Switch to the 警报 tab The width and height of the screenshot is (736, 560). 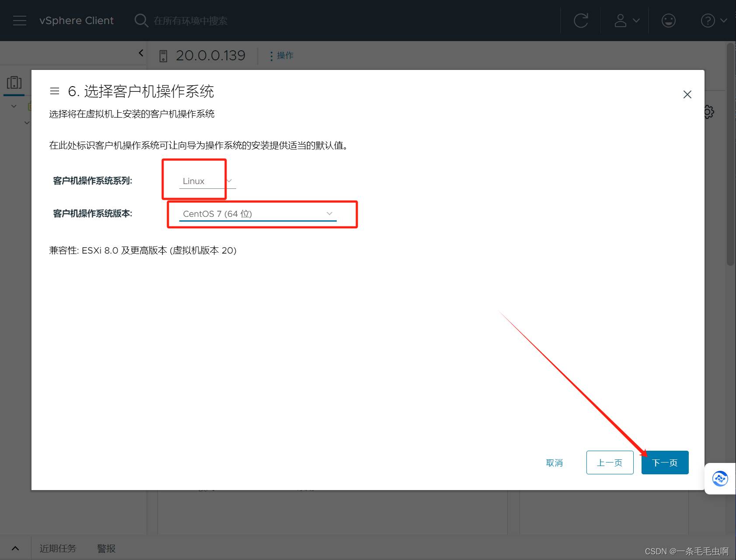pos(106,548)
